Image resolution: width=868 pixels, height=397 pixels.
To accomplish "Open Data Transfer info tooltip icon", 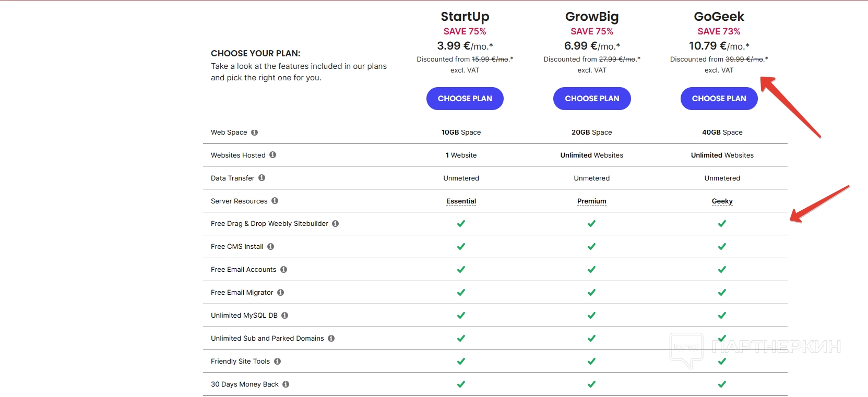I will pos(261,178).
